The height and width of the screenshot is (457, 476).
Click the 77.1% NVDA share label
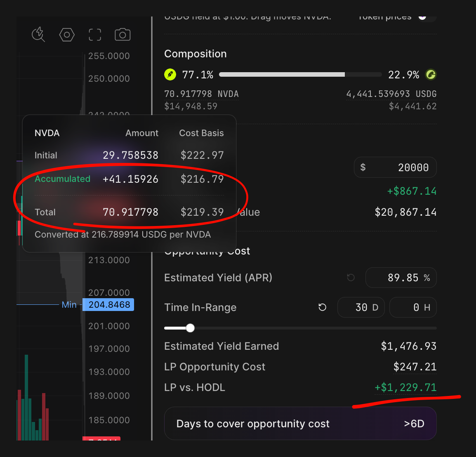click(x=198, y=75)
